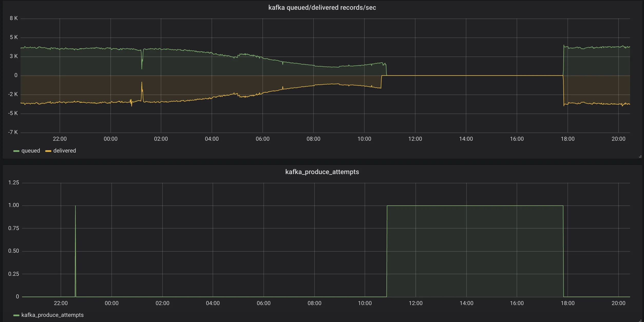Screen dimensions: 644x322
Task: Click the top panel's corner resize handle
Action: [640, 156]
